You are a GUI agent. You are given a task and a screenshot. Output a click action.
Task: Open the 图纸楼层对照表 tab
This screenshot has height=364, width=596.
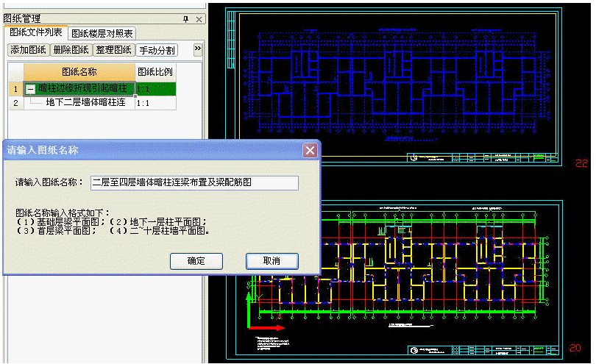[x=102, y=34]
